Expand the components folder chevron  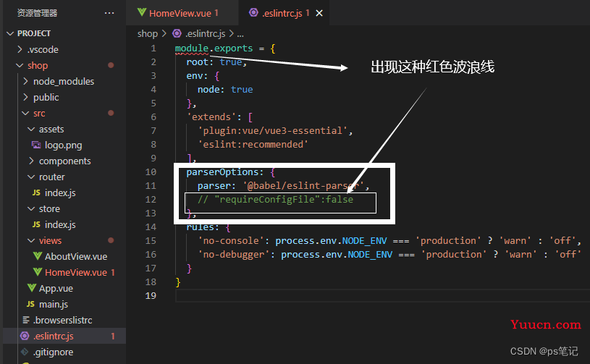[31, 161]
